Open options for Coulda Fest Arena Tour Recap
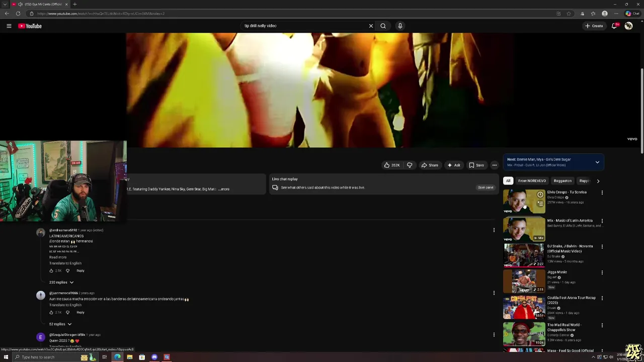Image resolution: width=644 pixels, height=362 pixels. point(602,298)
